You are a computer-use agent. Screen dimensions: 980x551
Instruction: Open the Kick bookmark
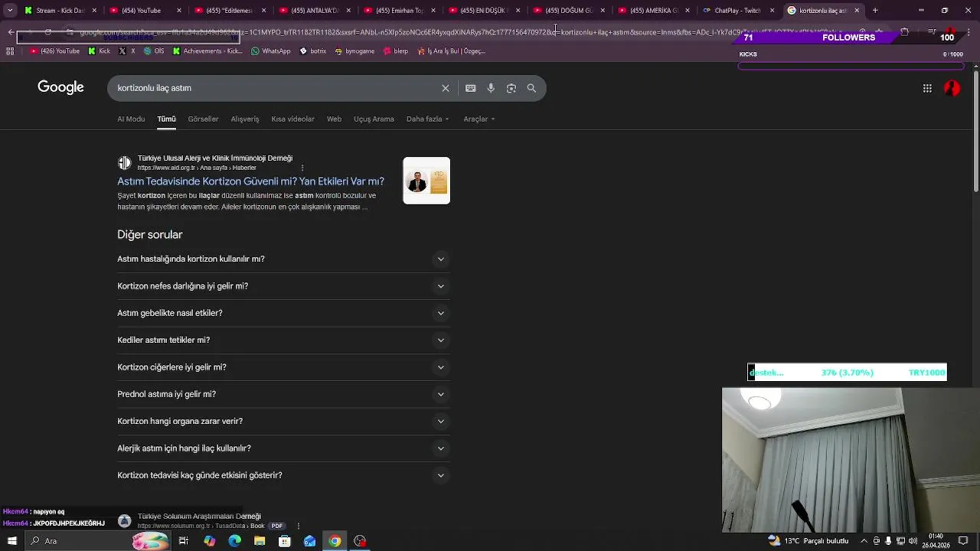pos(100,51)
